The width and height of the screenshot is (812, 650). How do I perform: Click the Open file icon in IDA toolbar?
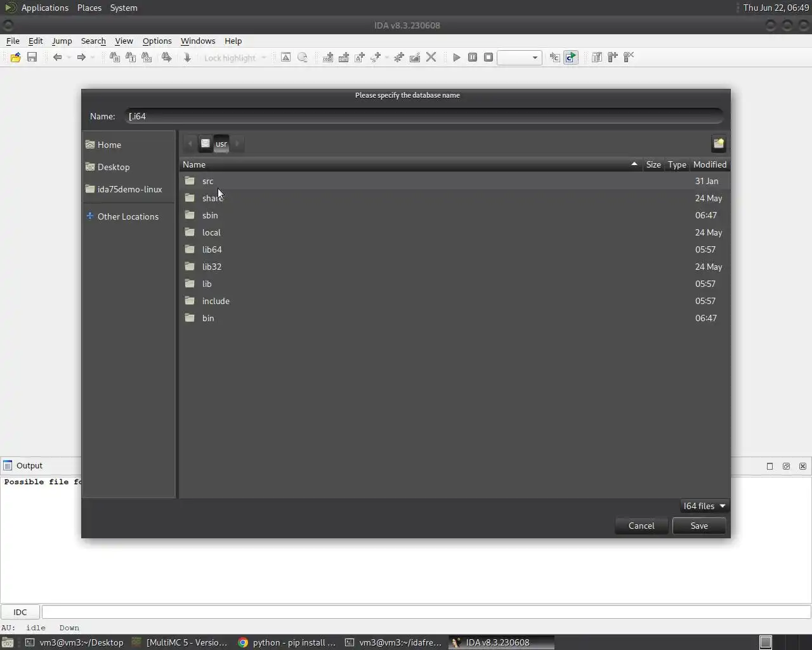click(15, 57)
